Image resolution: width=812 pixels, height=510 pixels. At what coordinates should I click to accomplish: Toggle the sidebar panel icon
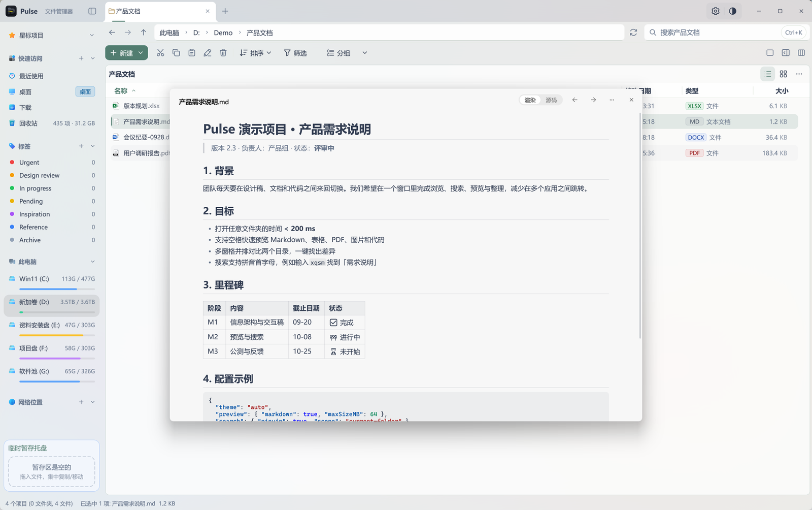92,11
